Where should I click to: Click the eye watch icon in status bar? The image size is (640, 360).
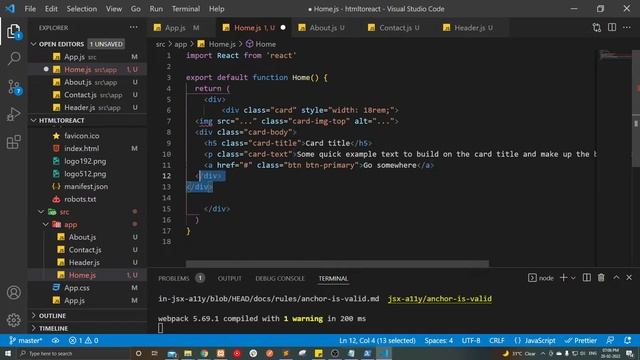pyautogui.click(x=56, y=340)
